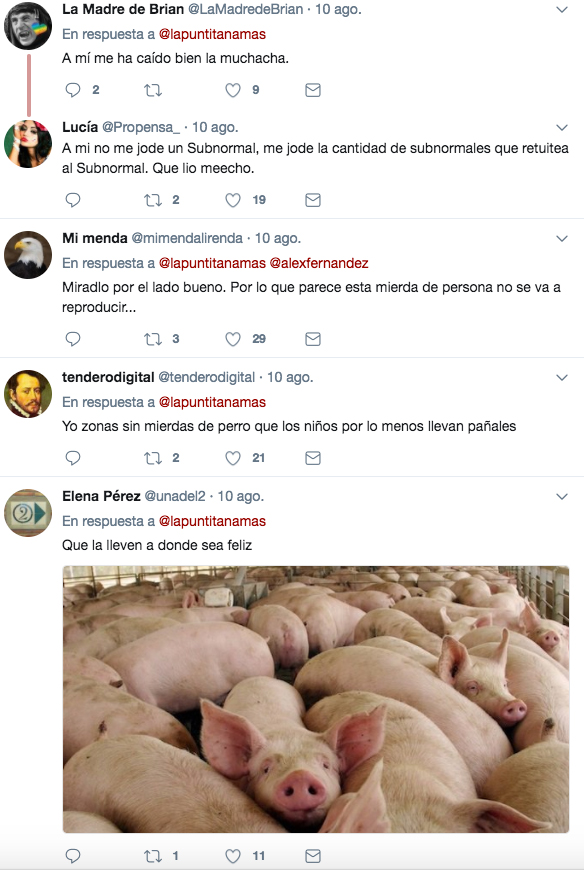Open tenderodigital's profile avatar
This screenshot has height=870, width=584.
tap(28, 394)
